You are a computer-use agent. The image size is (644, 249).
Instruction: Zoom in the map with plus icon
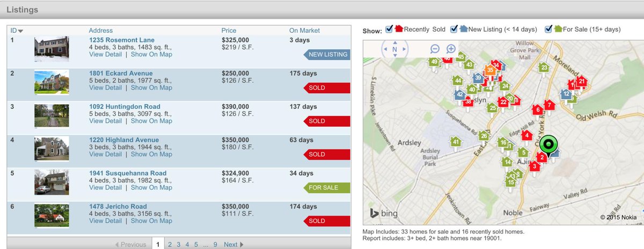pyautogui.click(x=451, y=49)
